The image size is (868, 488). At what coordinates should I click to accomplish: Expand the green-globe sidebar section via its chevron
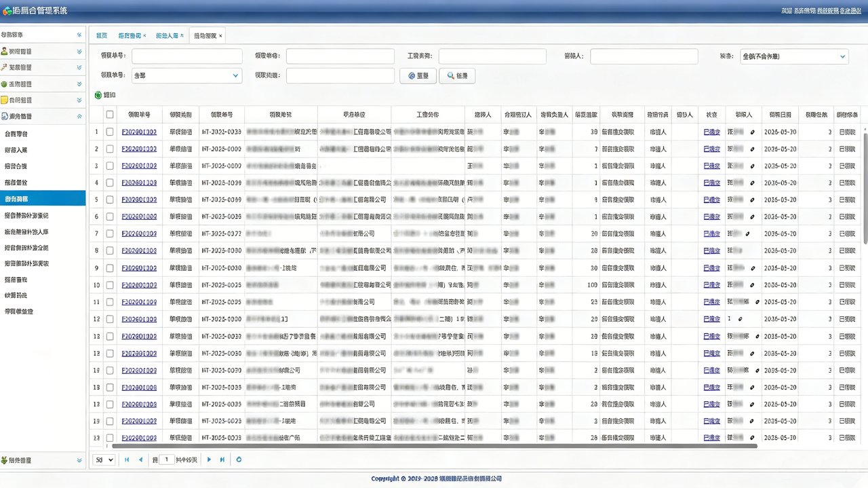tap(79, 84)
